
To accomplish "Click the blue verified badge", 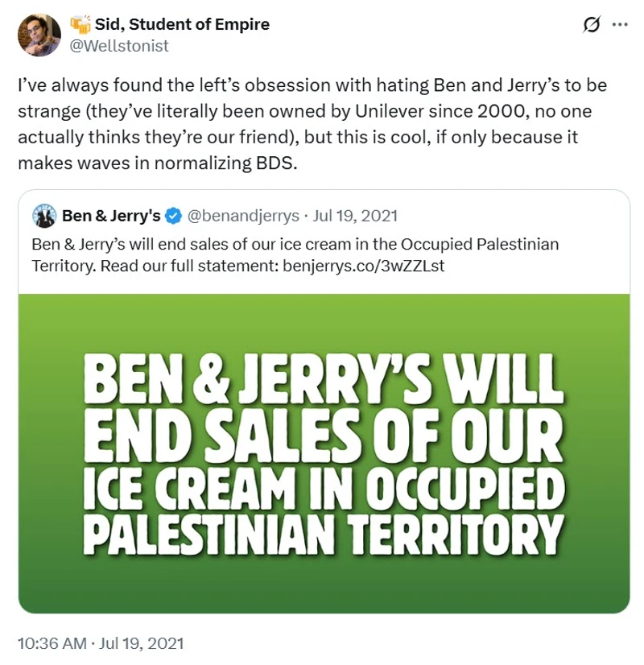I will coord(173,216).
